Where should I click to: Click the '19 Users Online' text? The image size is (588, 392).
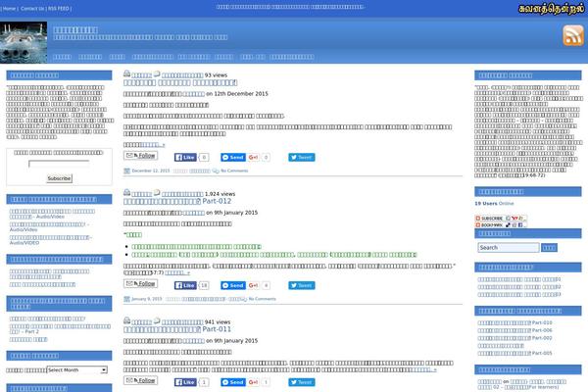pos(494,203)
